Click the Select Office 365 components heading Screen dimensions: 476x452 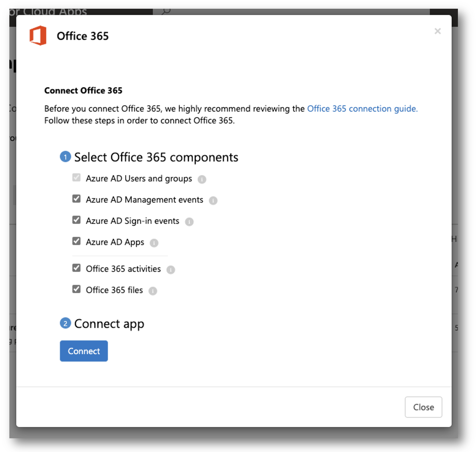[156, 157]
